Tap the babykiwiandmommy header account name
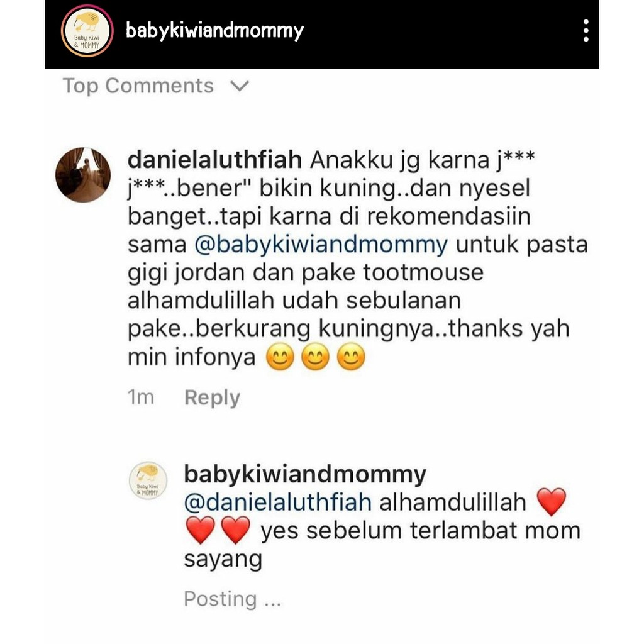 [214, 31]
